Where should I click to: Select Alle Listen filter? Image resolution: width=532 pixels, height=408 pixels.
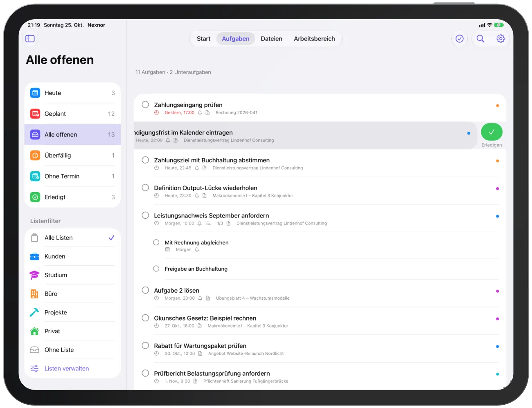72,238
